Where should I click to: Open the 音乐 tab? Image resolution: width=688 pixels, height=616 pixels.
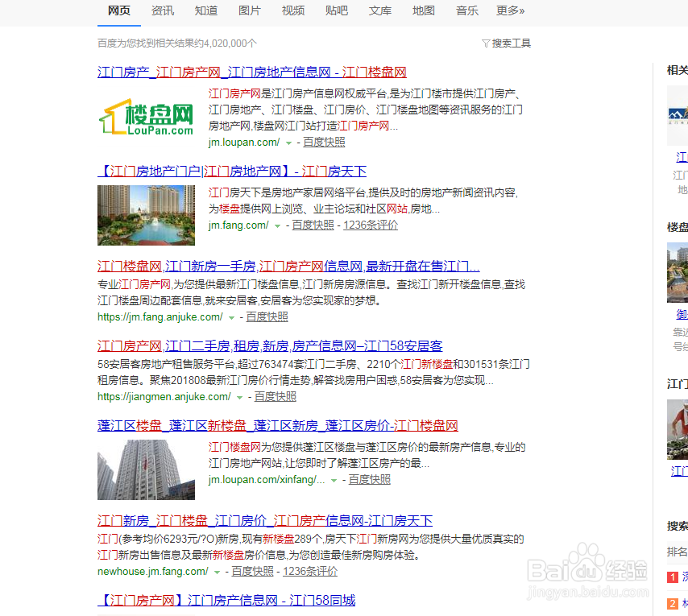pyautogui.click(x=467, y=10)
